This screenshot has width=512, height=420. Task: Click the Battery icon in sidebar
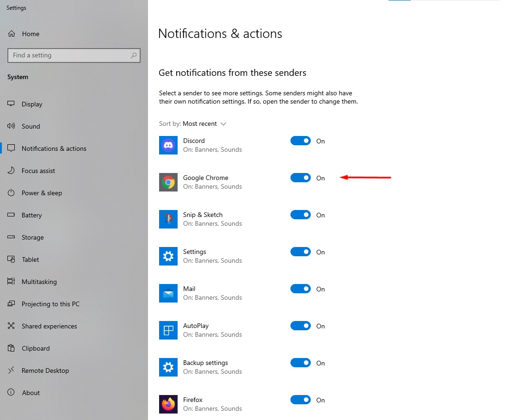(x=11, y=215)
